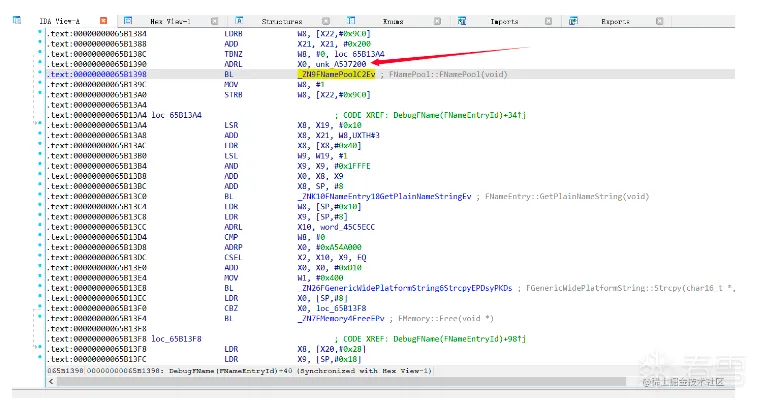Open the Imports tab
765x412 pixels.
pyautogui.click(x=504, y=21)
